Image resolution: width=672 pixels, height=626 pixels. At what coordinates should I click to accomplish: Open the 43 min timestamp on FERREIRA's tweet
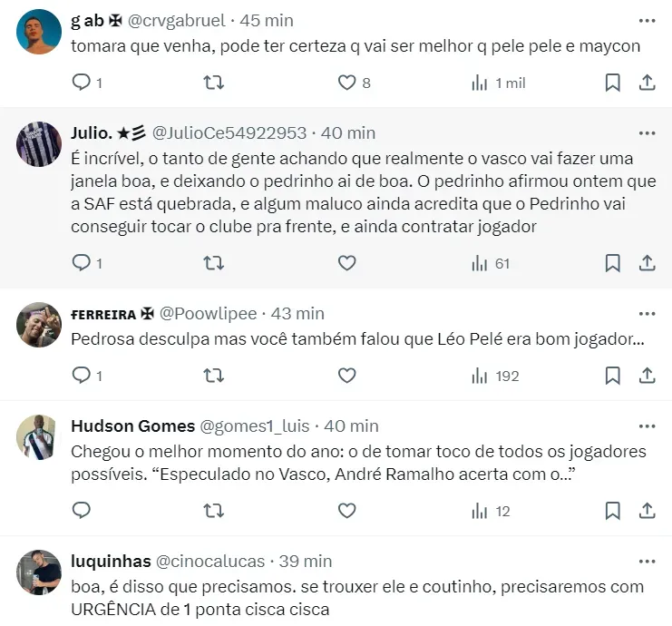click(x=298, y=313)
